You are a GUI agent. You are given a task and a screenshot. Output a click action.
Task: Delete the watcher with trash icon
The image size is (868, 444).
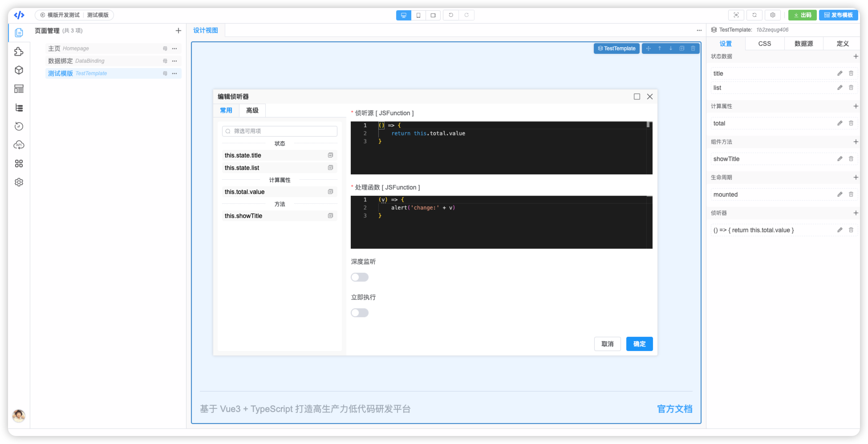point(851,230)
